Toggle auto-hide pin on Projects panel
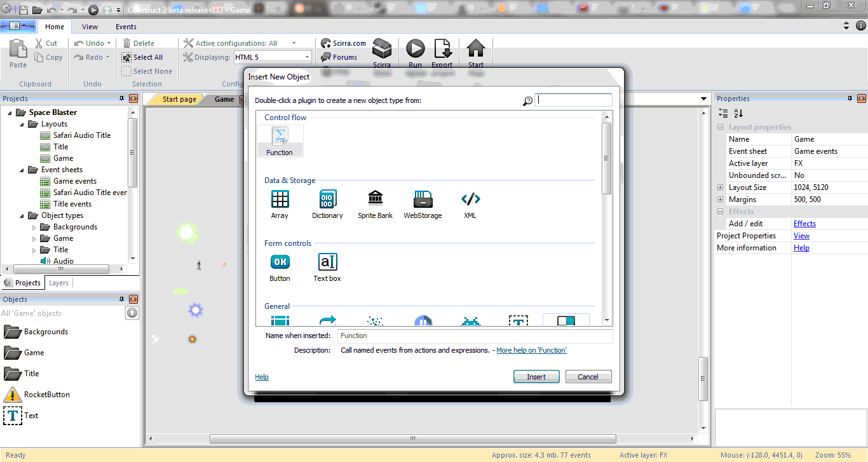 [121, 99]
